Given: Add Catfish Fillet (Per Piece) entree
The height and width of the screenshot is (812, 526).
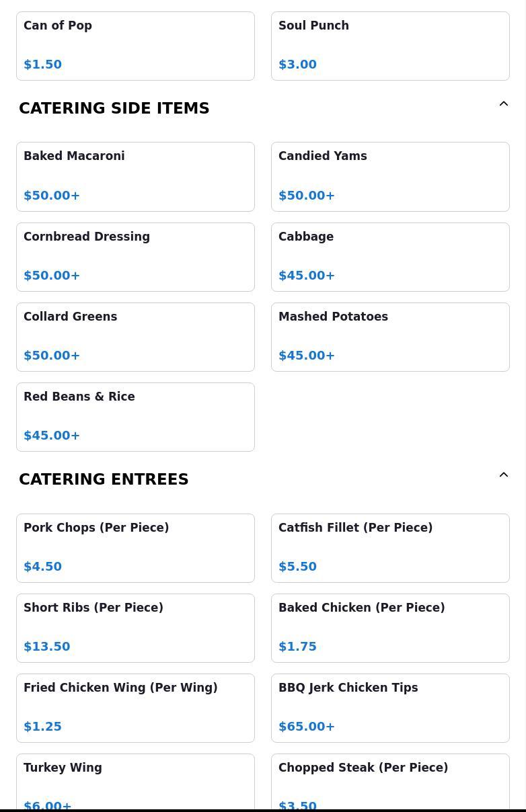Looking at the screenshot, I should coord(390,548).
